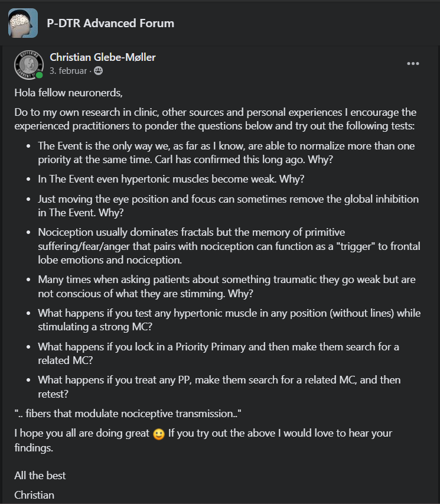Click the bullet about asking patients something traumatic
This screenshot has width=440, height=504.
pos(226,285)
